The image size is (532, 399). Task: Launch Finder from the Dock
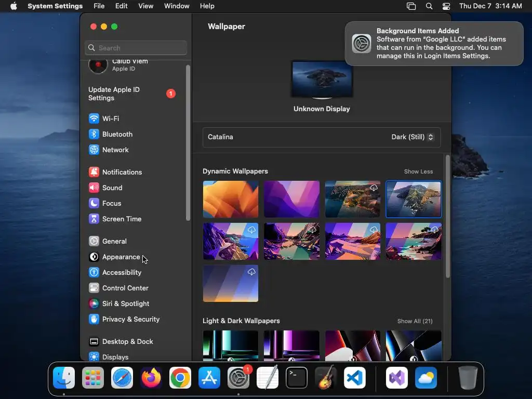64,378
